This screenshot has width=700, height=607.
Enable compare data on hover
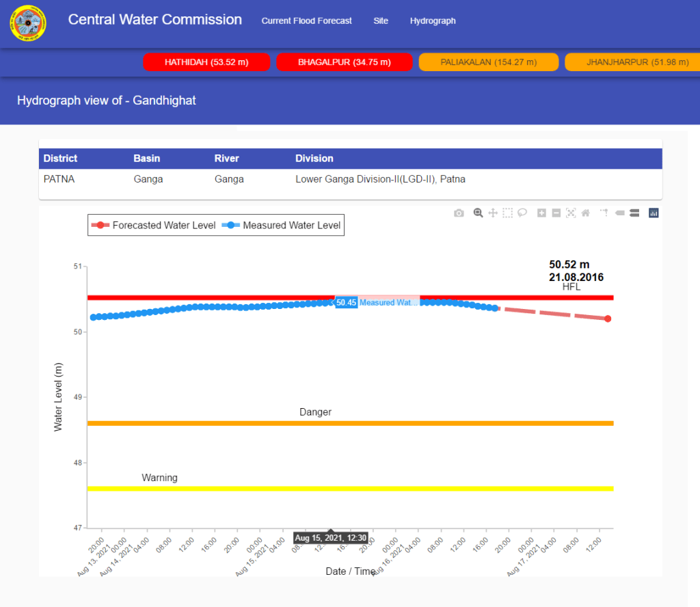point(634,213)
